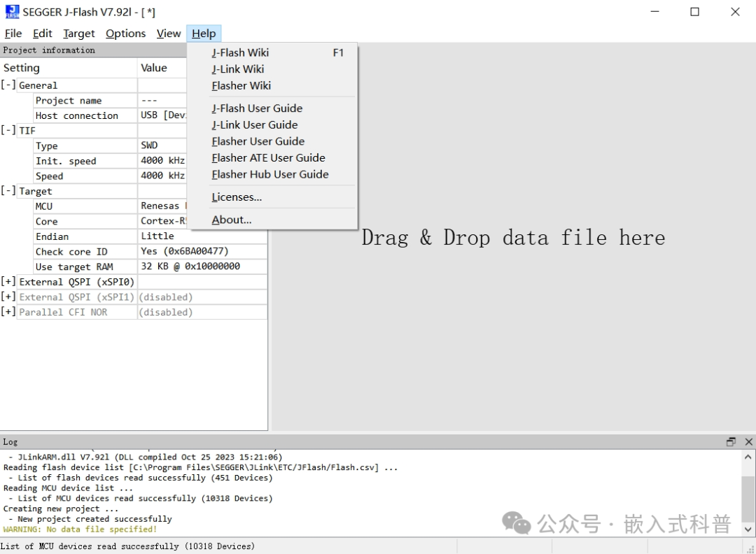Click the Log scrollbar down arrow
Image resolution: width=756 pixels, height=554 pixels.
pyautogui.click(x=748, y=529)
